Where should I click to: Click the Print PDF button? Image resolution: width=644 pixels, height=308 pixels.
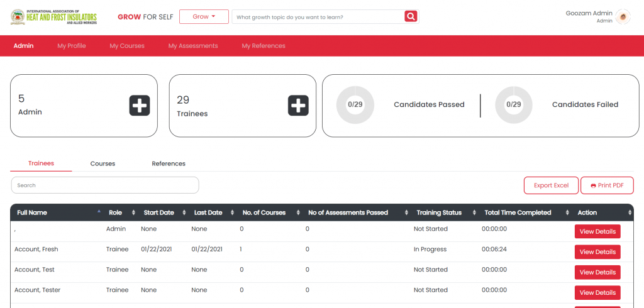coord(607,185)
